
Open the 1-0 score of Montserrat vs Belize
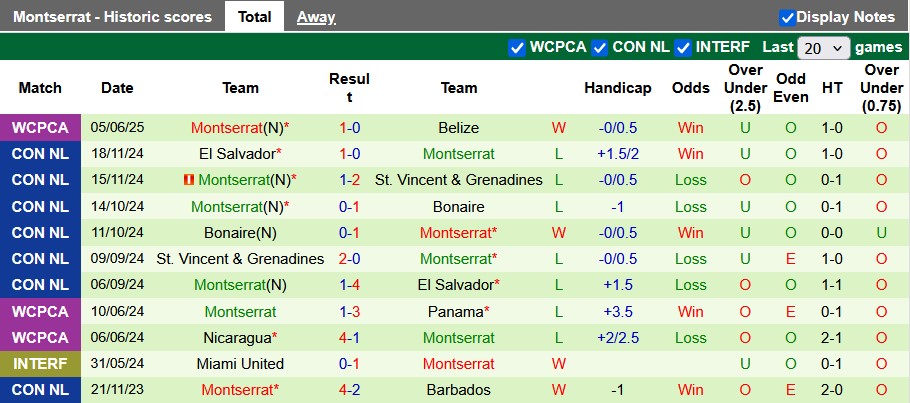(350, 128)
